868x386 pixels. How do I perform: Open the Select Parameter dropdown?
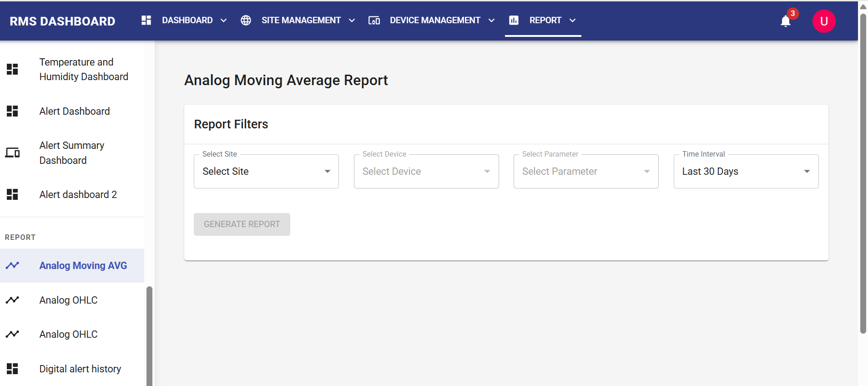pos(586,171)
